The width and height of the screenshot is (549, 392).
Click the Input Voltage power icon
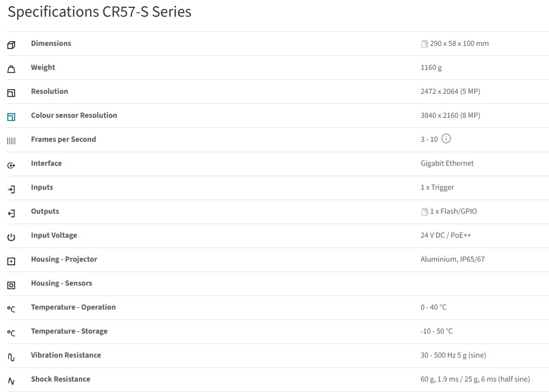pos(11,237)
